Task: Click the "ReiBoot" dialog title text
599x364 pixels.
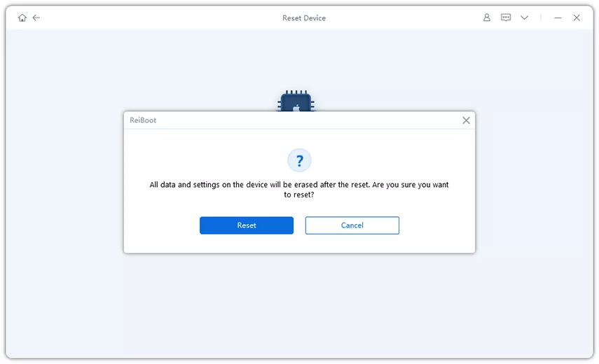Action: [143, 120]
